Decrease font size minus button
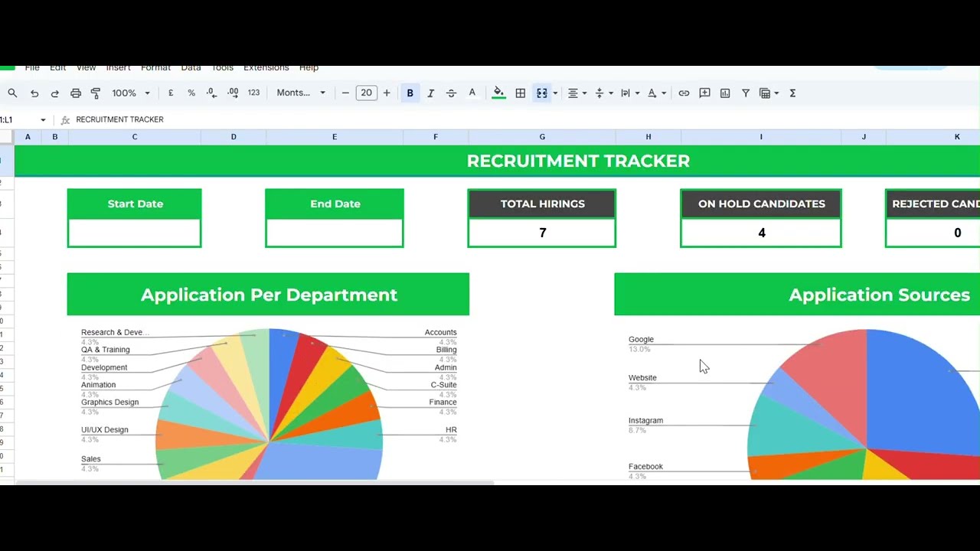The height and width of the screenshot is (551, 980). point(345,93)
